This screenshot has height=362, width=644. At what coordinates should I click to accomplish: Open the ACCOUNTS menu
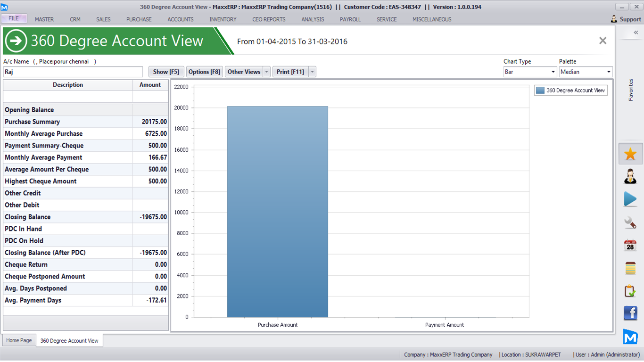[x=181, y=19]
